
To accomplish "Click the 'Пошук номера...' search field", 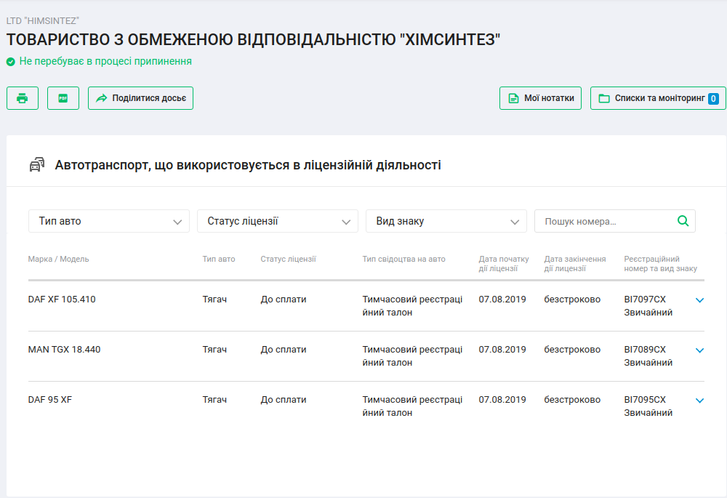I will click(x=615, y=221).
